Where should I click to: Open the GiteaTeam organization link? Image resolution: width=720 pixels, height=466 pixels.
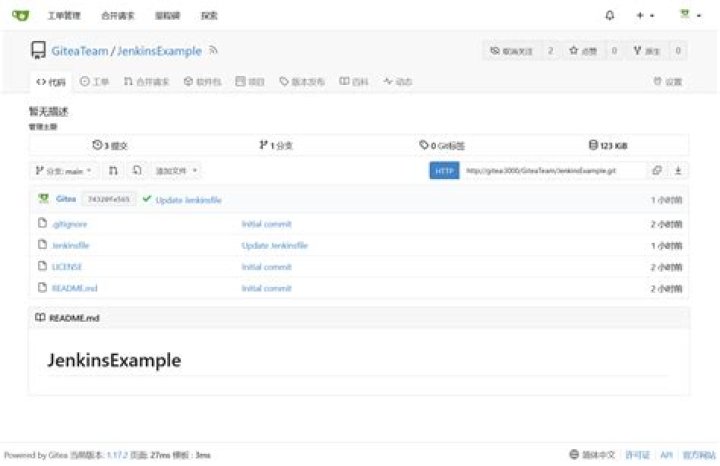79,51
